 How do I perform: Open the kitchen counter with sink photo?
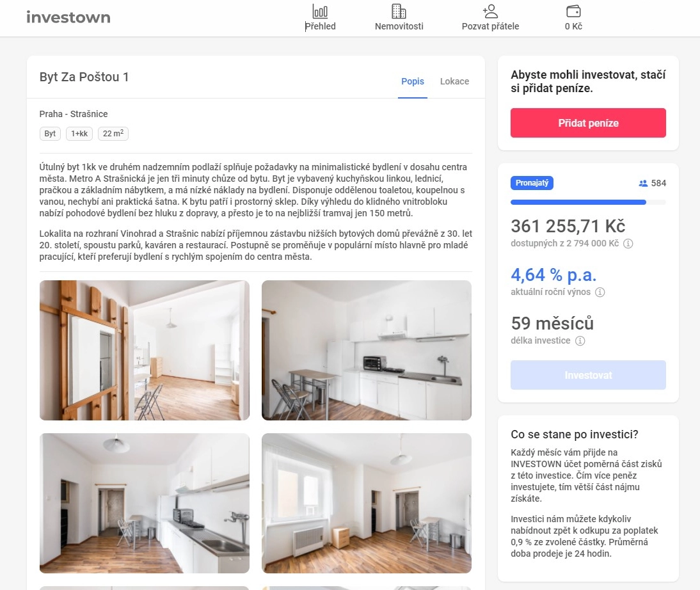pos(144,504)
